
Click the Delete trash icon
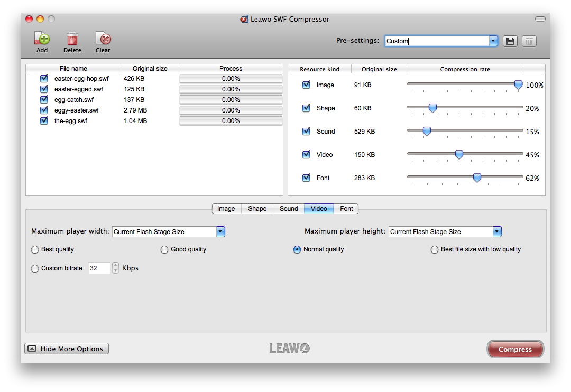[72, 39]
